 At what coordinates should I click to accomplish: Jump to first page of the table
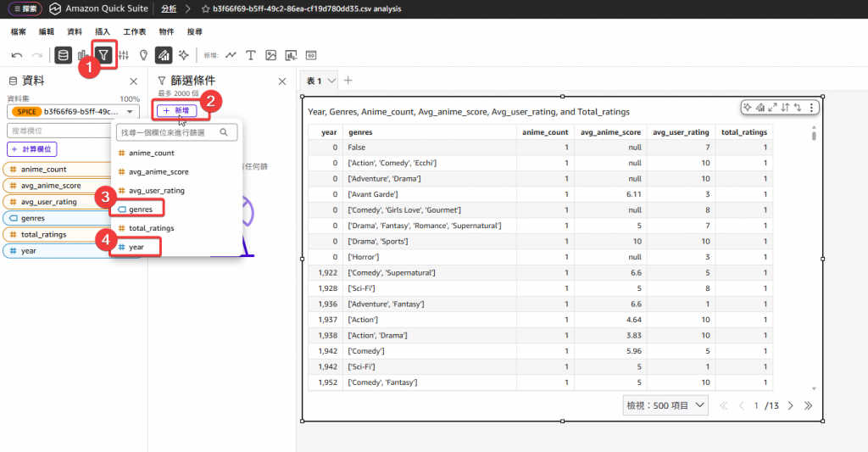pyautogui.click(x=724, y=406)
